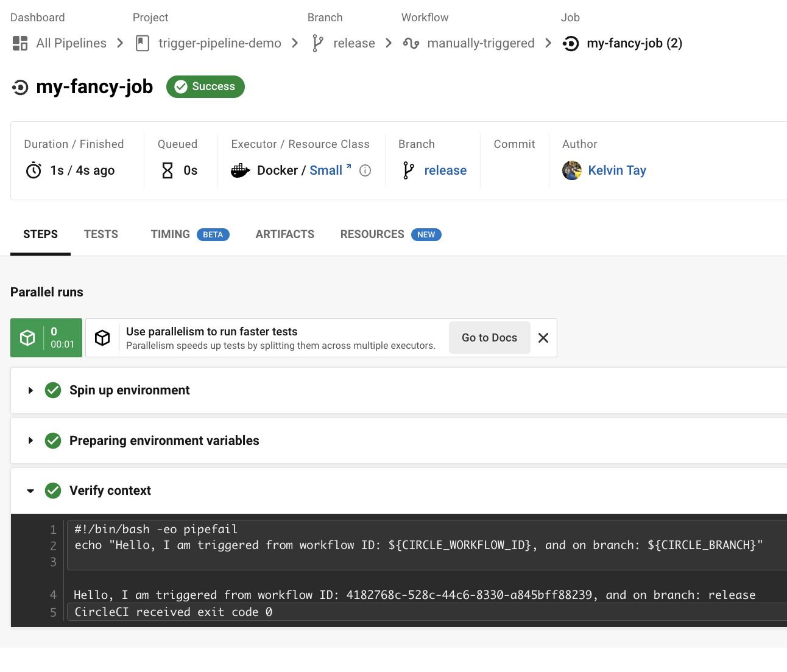Click the Go to Docs button
Screen dimensions: 787x672
(489, 337)
